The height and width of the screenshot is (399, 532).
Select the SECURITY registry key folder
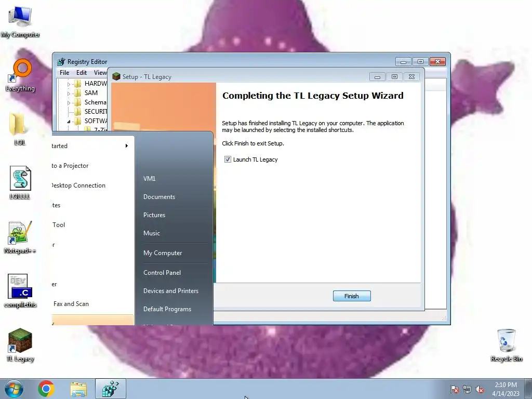(x=90, y=112)
